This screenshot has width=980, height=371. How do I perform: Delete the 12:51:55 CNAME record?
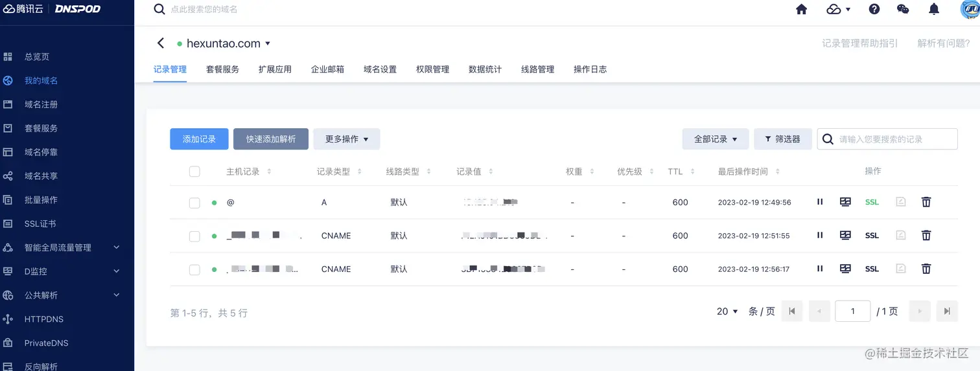[926, 235]
